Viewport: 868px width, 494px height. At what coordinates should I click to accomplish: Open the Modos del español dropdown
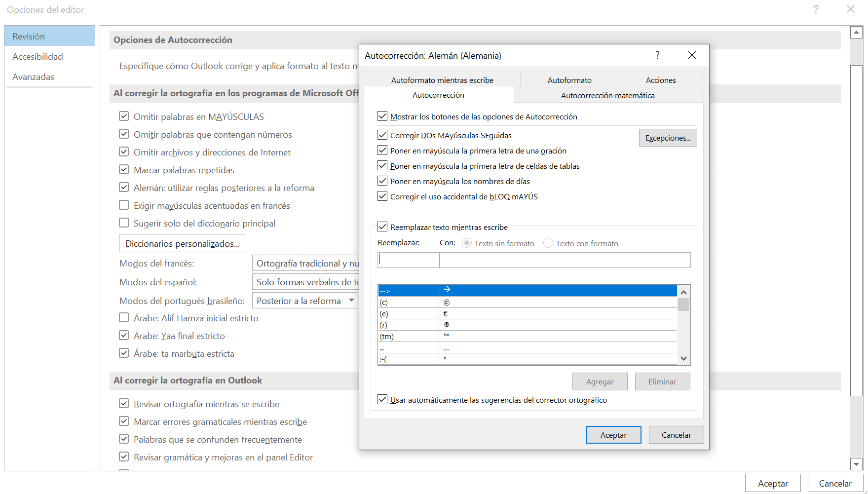pyautogui.click(x=305, y=282)
